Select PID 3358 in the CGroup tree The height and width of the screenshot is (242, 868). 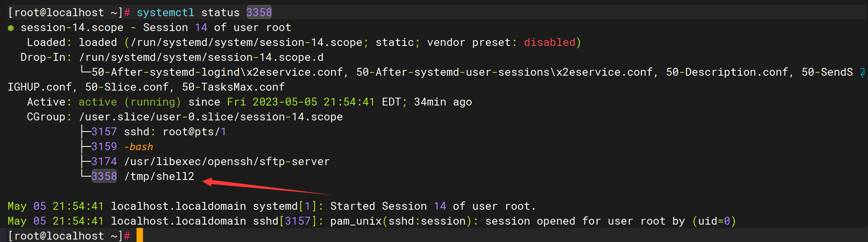[104, 176]
